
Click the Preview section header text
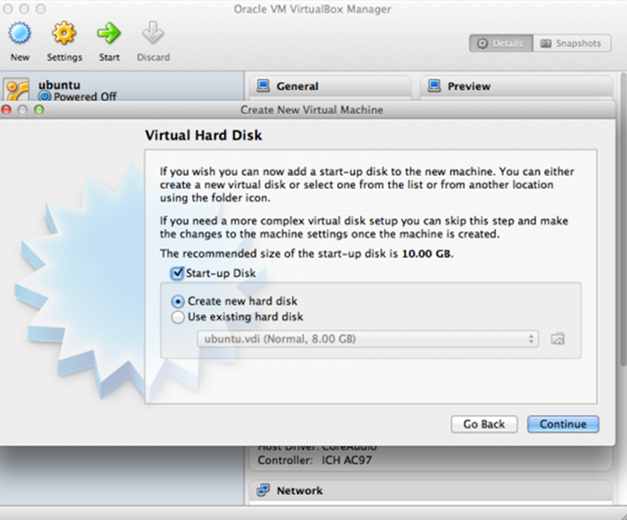tap(469, 86)
